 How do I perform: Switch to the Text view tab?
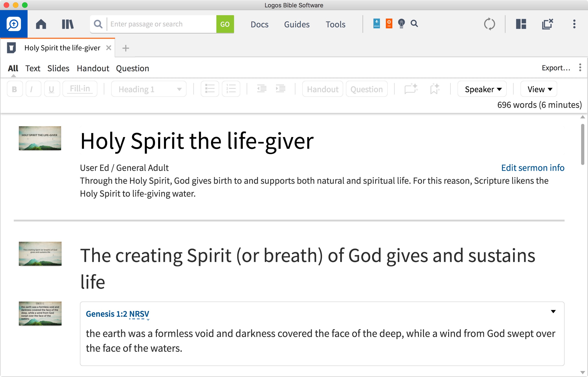(x=33, y=68)
